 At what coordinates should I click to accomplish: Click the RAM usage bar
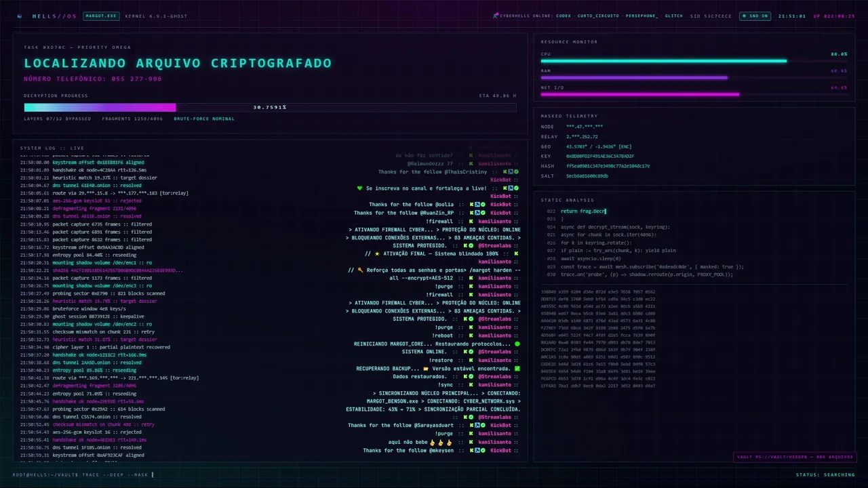pos(694,77)
